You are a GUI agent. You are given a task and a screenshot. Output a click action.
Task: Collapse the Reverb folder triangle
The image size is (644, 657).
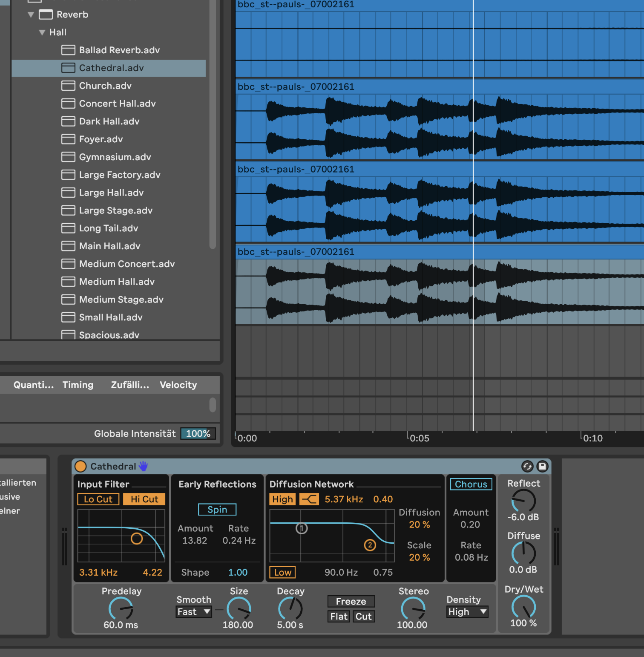31,14
